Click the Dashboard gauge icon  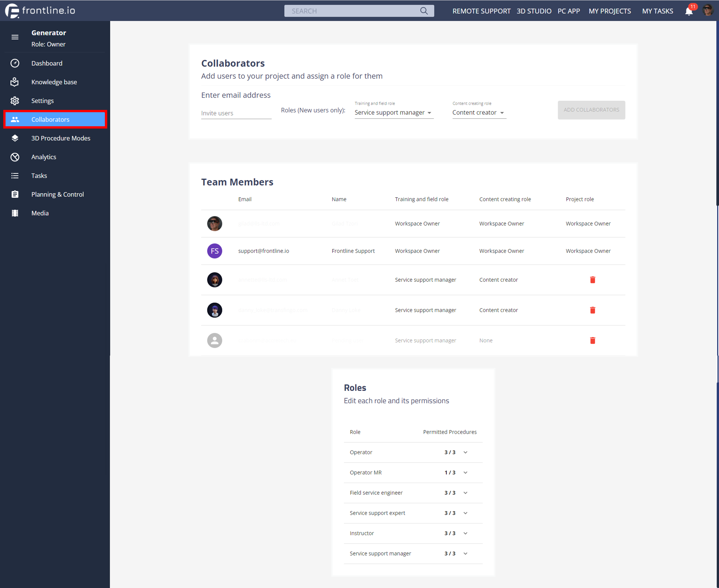[15, 63]
